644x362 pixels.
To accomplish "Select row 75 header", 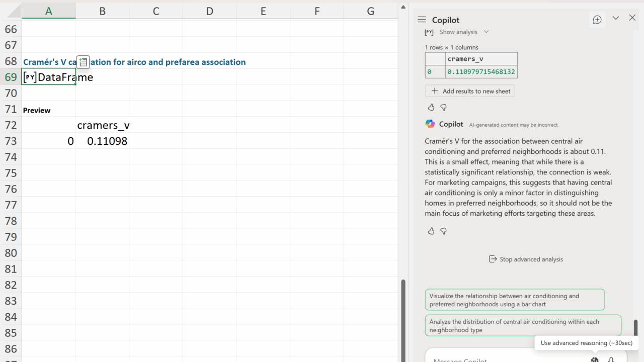I will (11, 173).
